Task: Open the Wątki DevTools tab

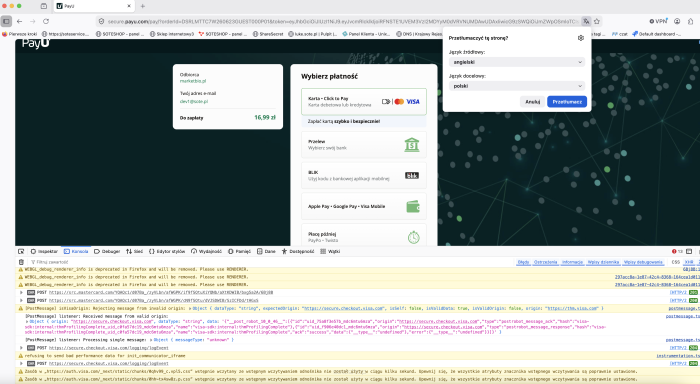Action: [330, 251]
